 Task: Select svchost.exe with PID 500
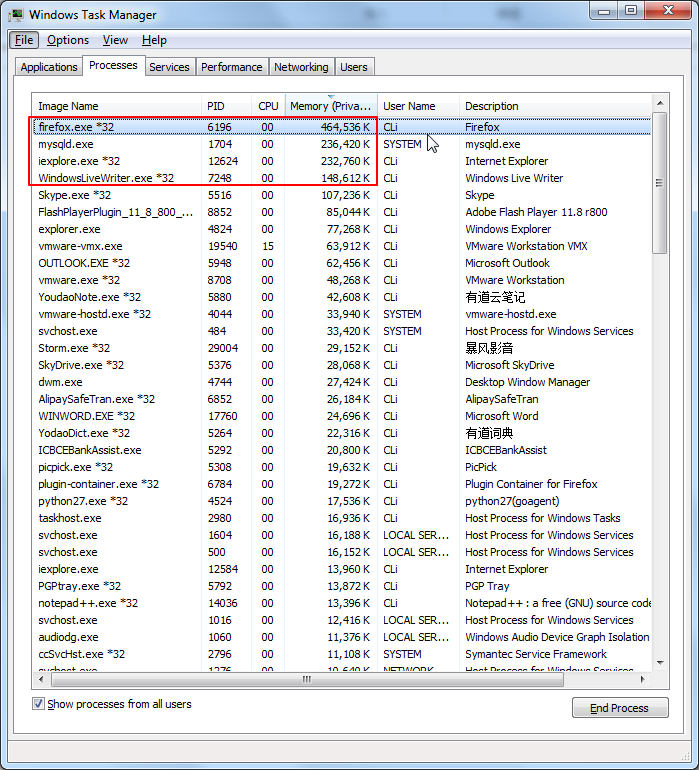(342, 552)
